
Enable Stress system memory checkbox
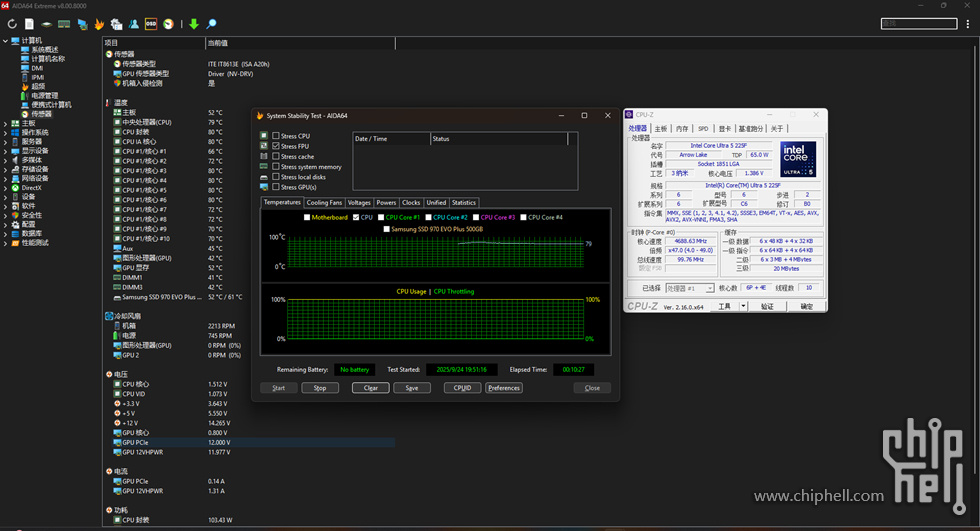pos(276,167)
